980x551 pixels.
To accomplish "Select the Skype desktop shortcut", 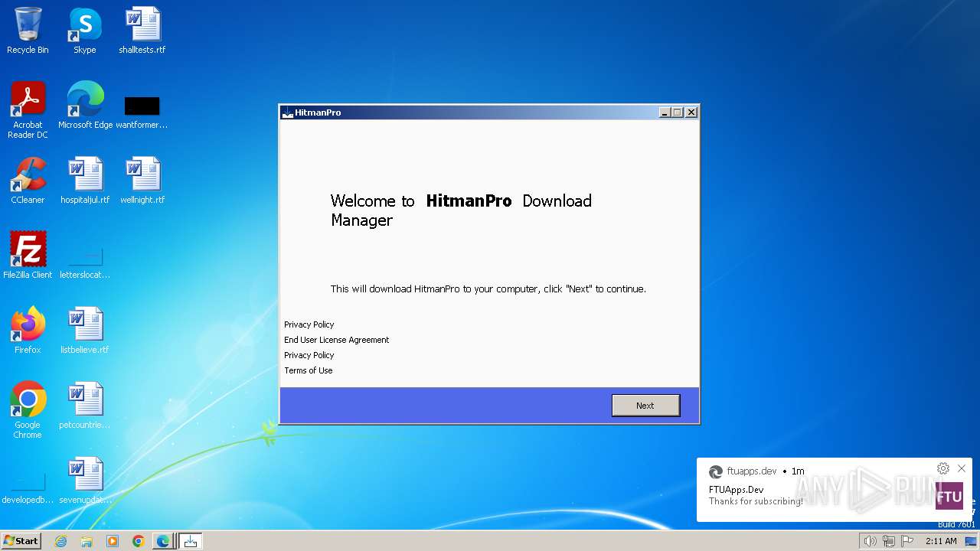I will click(x=85, y=31).
